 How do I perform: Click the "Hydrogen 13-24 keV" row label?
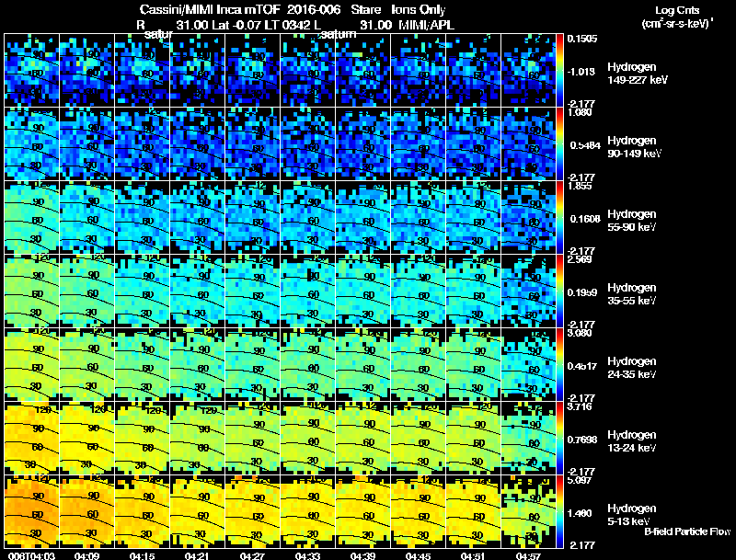tap(632, 441)
